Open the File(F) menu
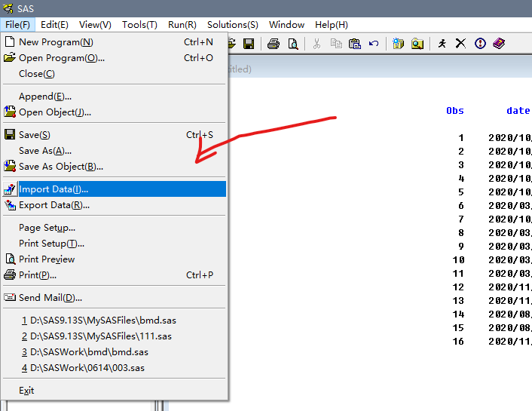This screenshot has height=411, width=532. pos(17,25)
